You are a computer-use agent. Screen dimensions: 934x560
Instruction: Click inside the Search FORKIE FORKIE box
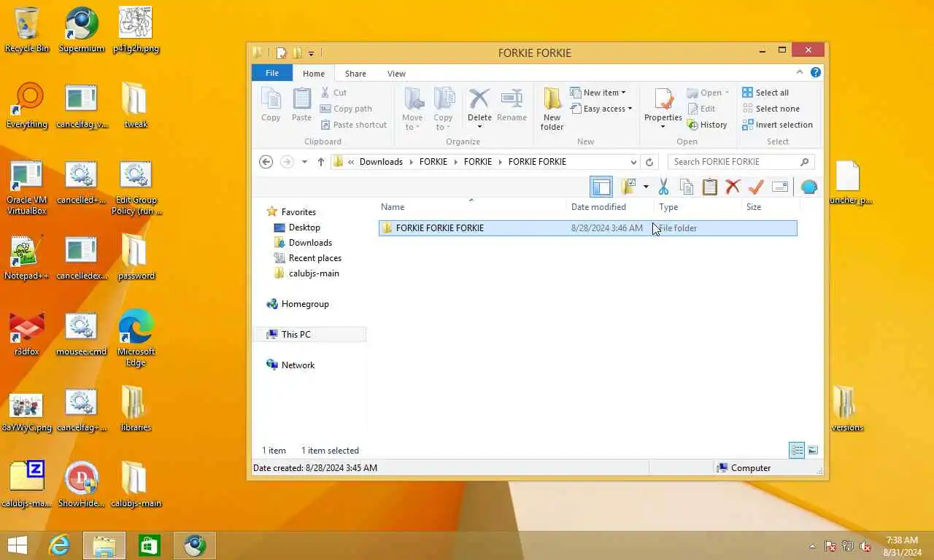tap(733, 162)
